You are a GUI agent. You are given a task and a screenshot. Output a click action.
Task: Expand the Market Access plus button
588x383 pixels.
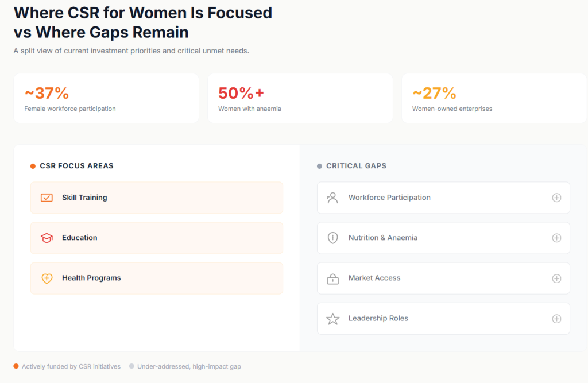[x=556, y=278]
